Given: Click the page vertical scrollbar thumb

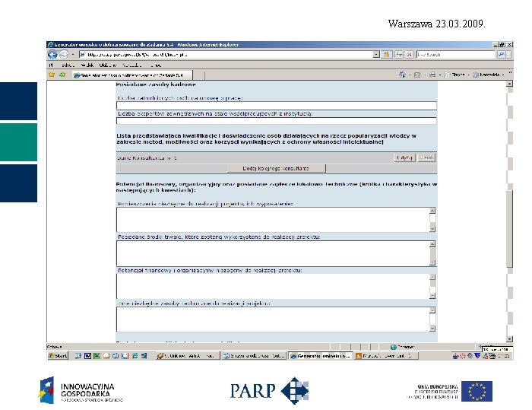Looking at the screenshot, I should (509, 229).
